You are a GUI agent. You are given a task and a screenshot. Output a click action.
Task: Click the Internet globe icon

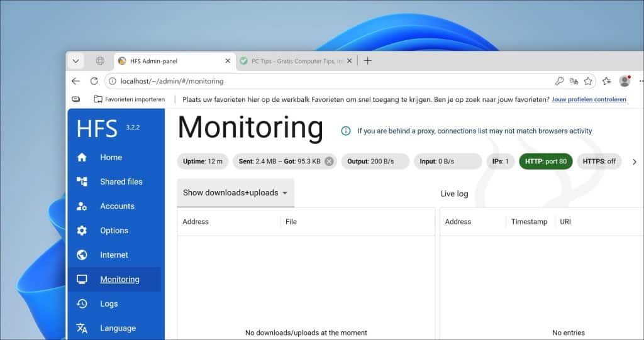click(82, 255)
